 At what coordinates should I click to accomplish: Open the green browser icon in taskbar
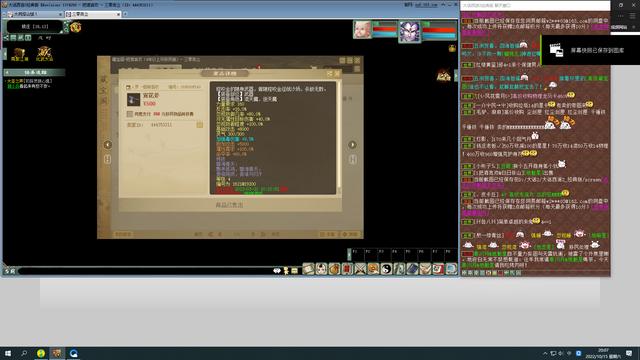point(41,353)
